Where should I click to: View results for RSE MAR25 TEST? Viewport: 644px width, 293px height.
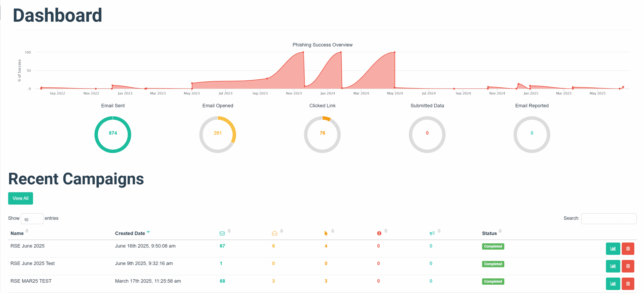613,283
